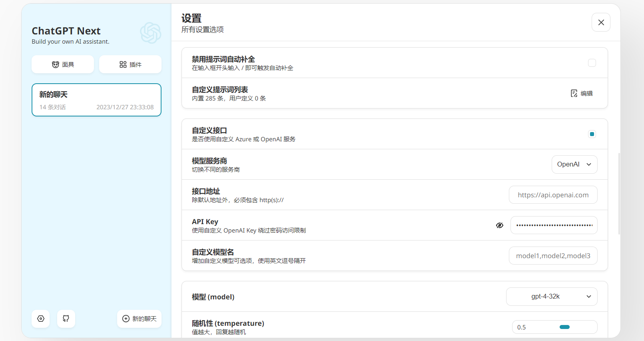Open the model provider OpenAI dropdown
Screen dimensions: 644x341
(574, 164)
